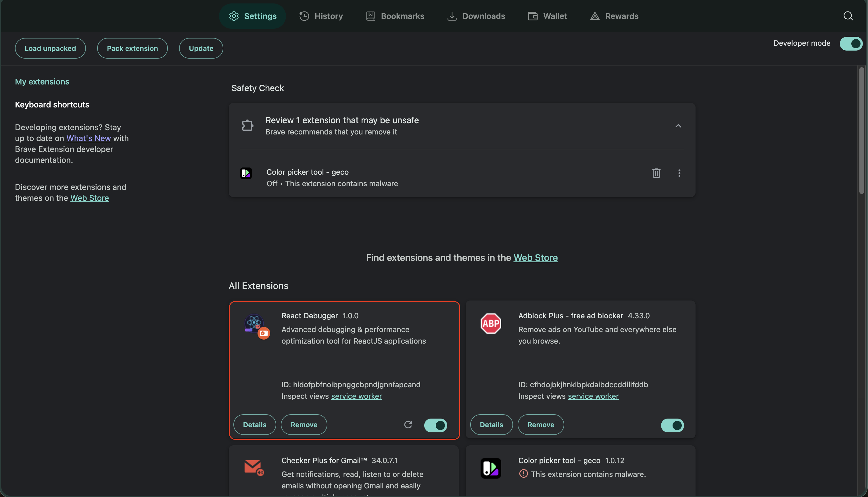The height and width of the screenshot is (497, 868).
Task: Open the History icon in top navigation
Action: (304, 16)
